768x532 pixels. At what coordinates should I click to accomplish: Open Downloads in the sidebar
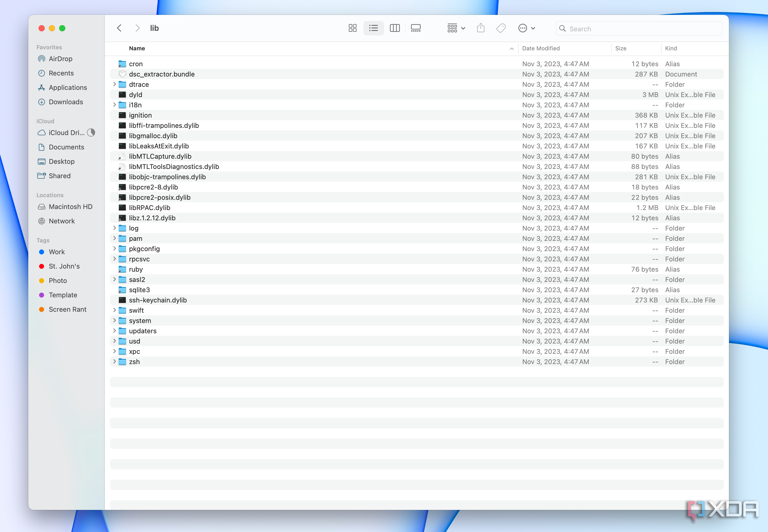[x=66, y=102]
